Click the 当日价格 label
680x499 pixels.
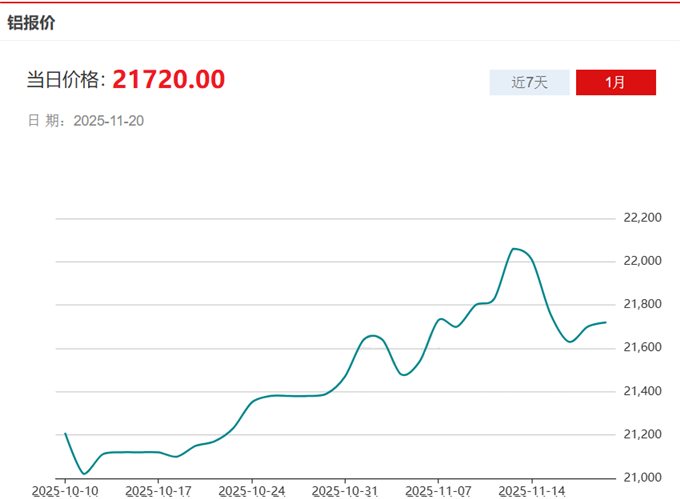(x=65, y=80)
